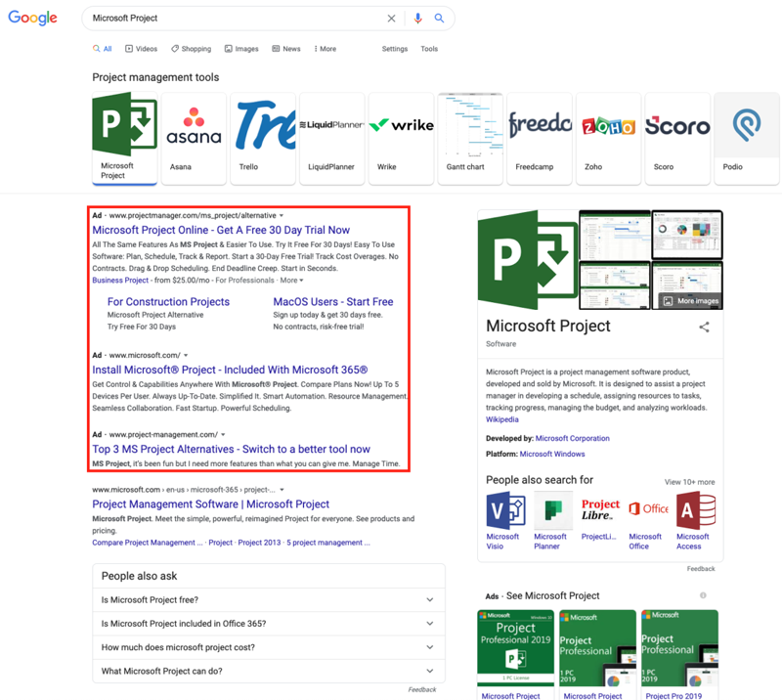Open the www.microsoft.com ad URL dropdown arrow

tap(186, 355)
